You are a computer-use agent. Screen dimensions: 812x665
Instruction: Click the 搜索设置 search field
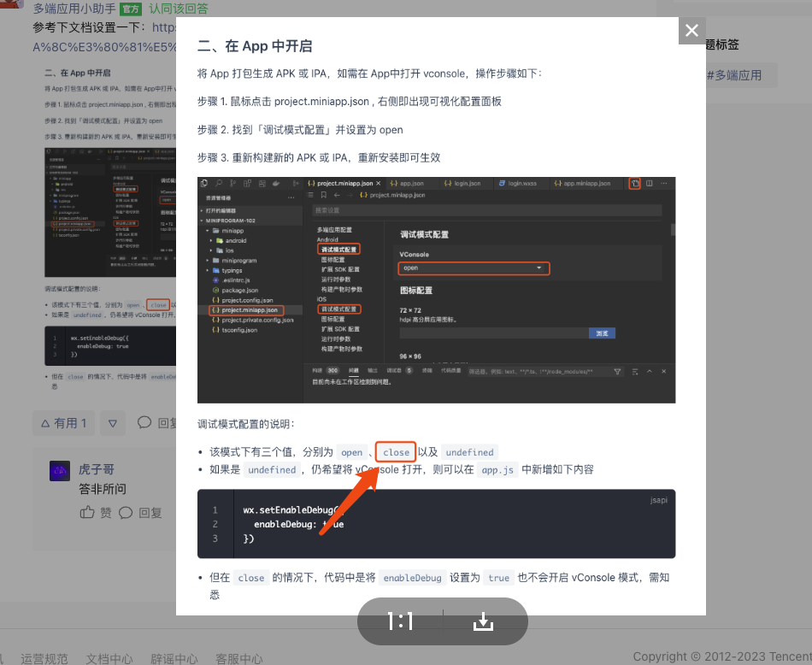click(x=487, y=210)
